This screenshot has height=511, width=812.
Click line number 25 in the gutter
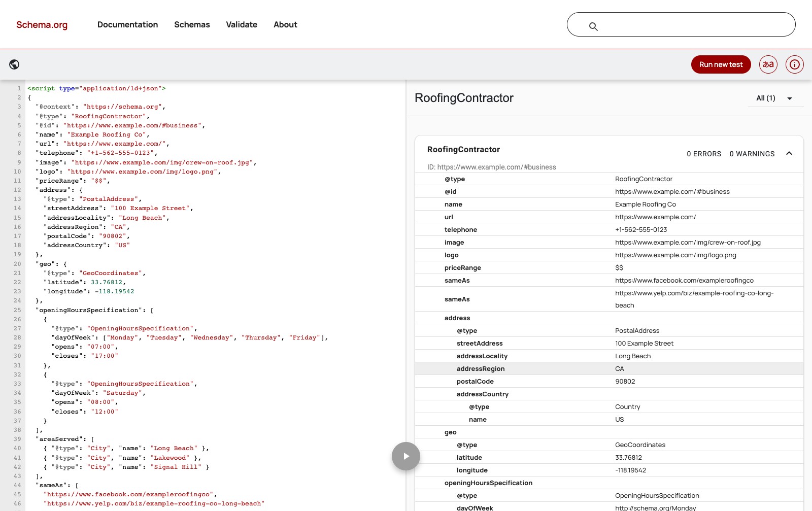click(17, 310)
